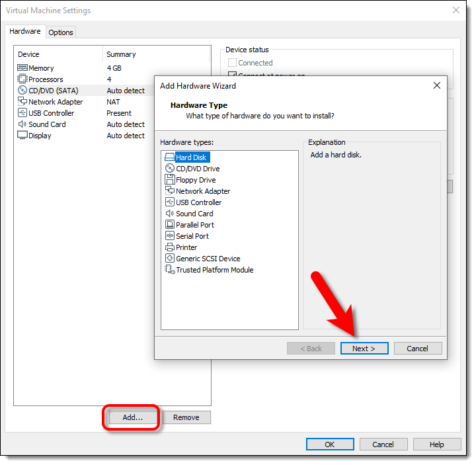Select the Parallel Port icon
The width and height of the screenshot is (476, 465).
coord(170,224)
